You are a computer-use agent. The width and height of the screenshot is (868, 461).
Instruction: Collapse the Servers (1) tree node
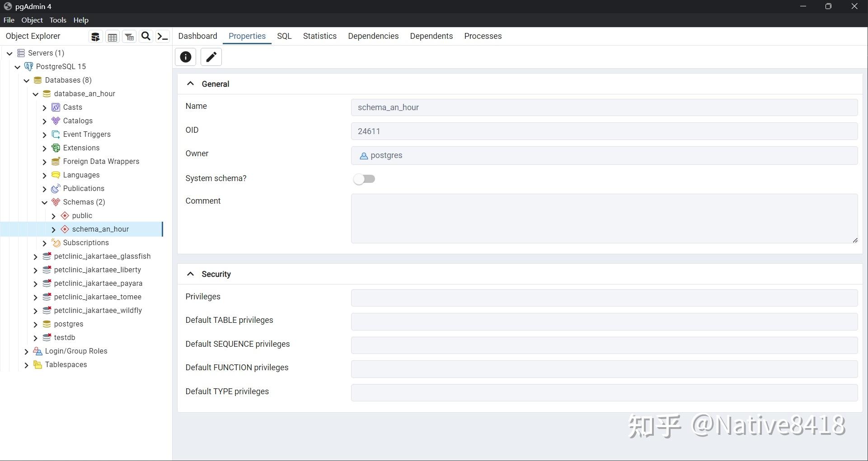9,53
